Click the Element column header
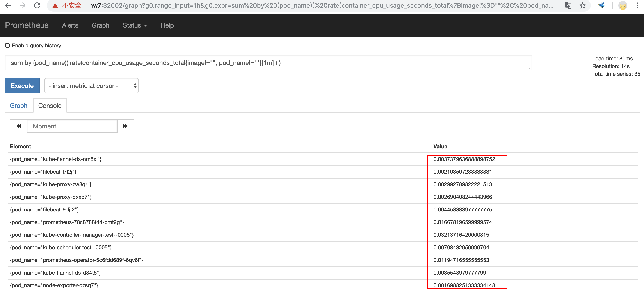This screenshot has width=644, height=289. click(x=20, y=147)
